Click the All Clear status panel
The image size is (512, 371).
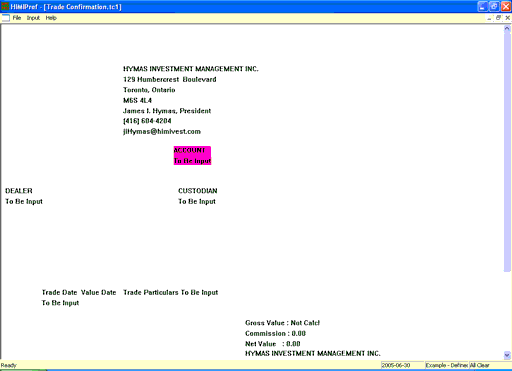(x=489, y=365)
